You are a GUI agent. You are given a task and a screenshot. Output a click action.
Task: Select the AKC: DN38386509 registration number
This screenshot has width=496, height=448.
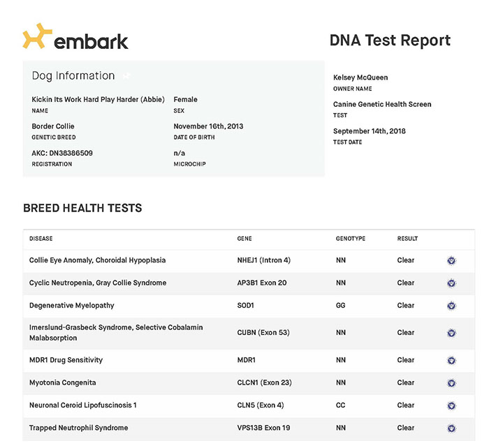[62, 153]
